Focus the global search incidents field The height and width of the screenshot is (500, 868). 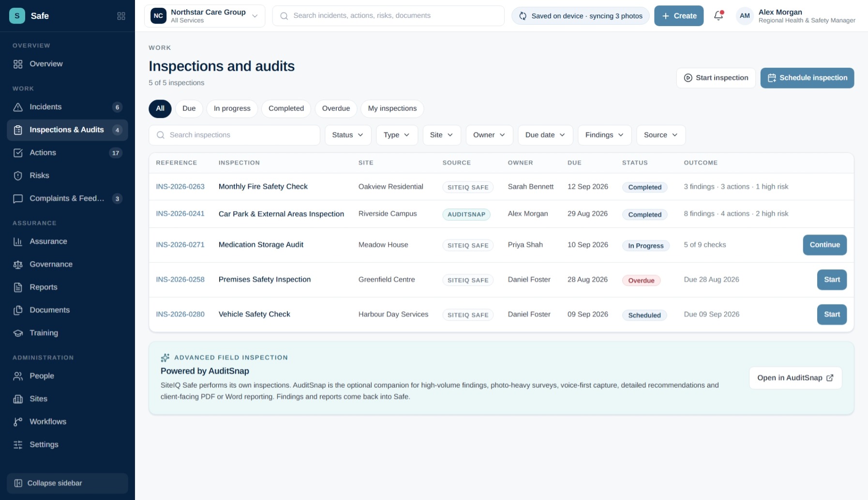click(x=388, y=16)
